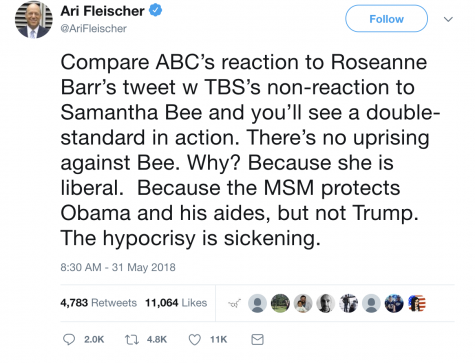Click the 2.0K reply count
This screenshot has width=475, height=363.
click(x=94, y=340)
